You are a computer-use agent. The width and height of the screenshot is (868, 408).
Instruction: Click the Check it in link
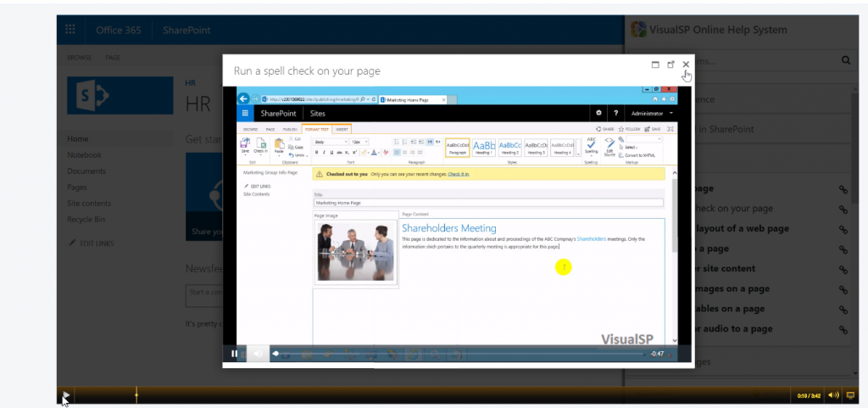[x=459, y=174]
